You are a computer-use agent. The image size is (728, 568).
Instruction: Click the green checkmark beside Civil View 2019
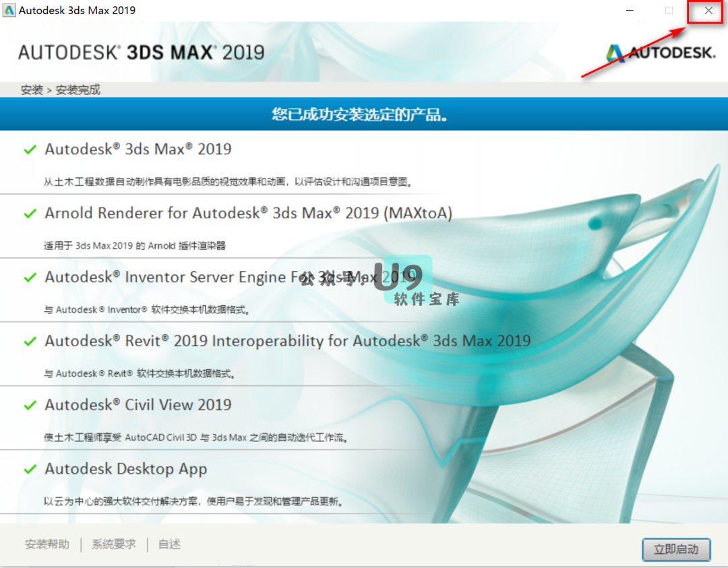pos(30,406)
